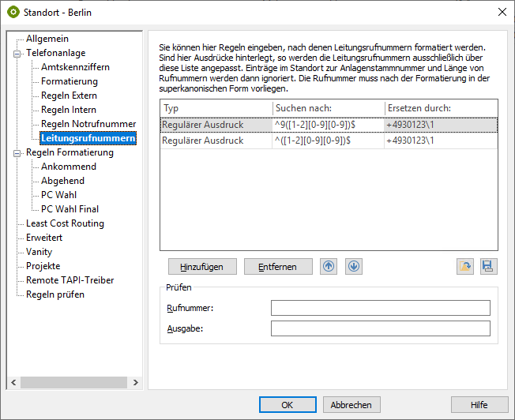
Task: Click the app icon in the title bar
Action: coord(13,12)
